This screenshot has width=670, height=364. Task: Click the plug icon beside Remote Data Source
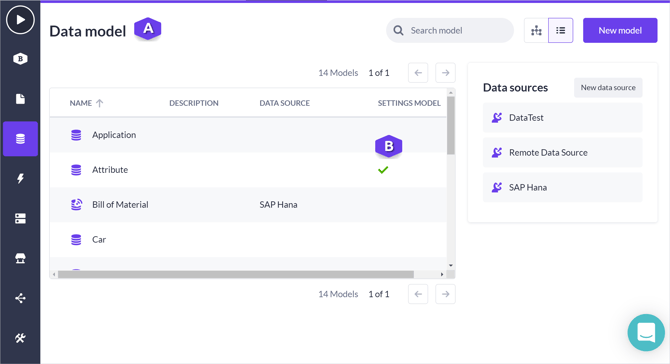point(497,153)
